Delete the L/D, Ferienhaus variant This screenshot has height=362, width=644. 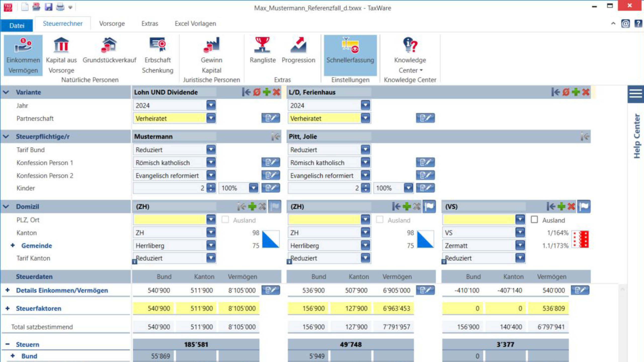pyautogui.click(x=586, y=92)
